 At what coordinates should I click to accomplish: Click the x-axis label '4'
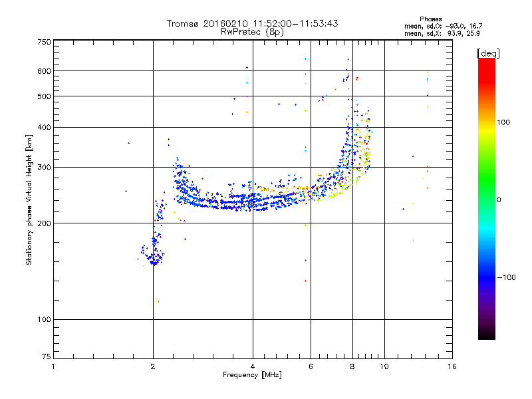coord(253,366)
